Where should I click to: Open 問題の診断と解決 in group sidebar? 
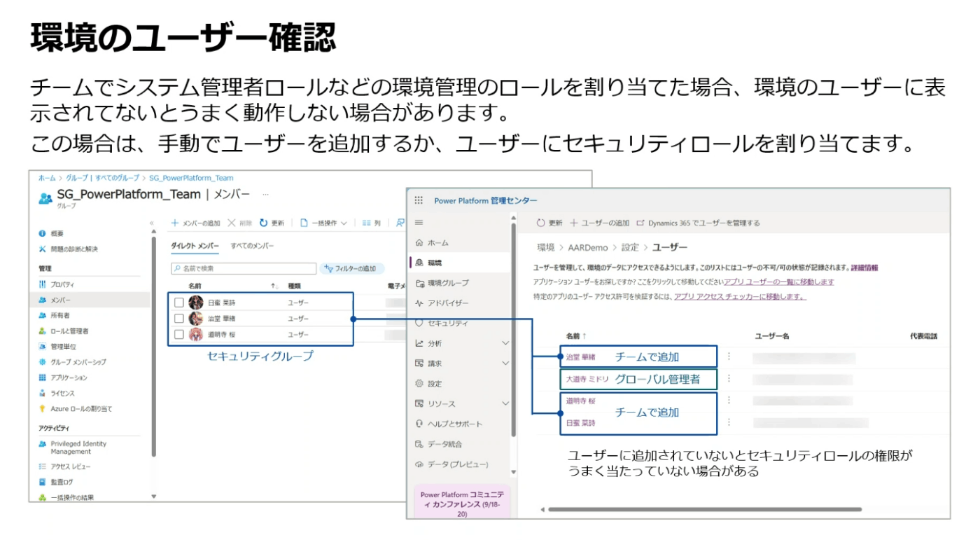pos(69,249)
